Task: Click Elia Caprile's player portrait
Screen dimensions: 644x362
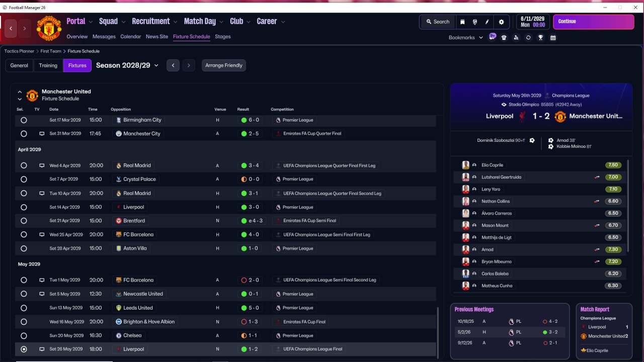Action: 466,165
